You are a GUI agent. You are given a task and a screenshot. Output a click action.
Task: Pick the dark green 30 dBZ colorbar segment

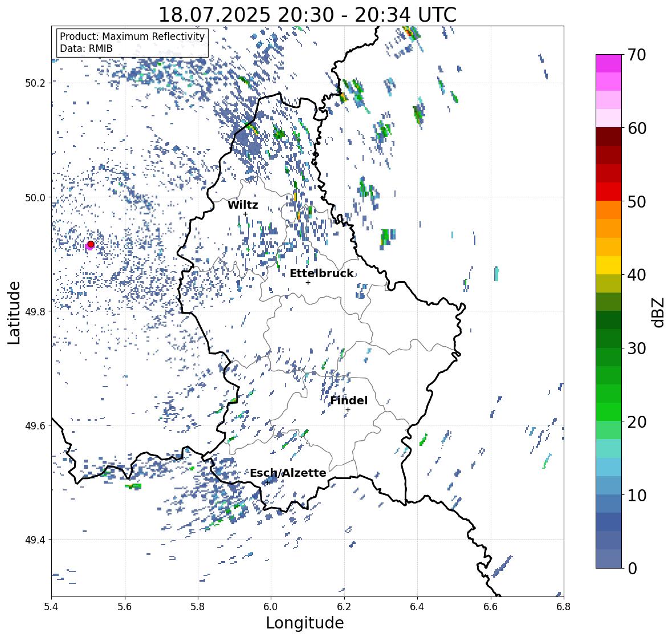tap(609, 339)
